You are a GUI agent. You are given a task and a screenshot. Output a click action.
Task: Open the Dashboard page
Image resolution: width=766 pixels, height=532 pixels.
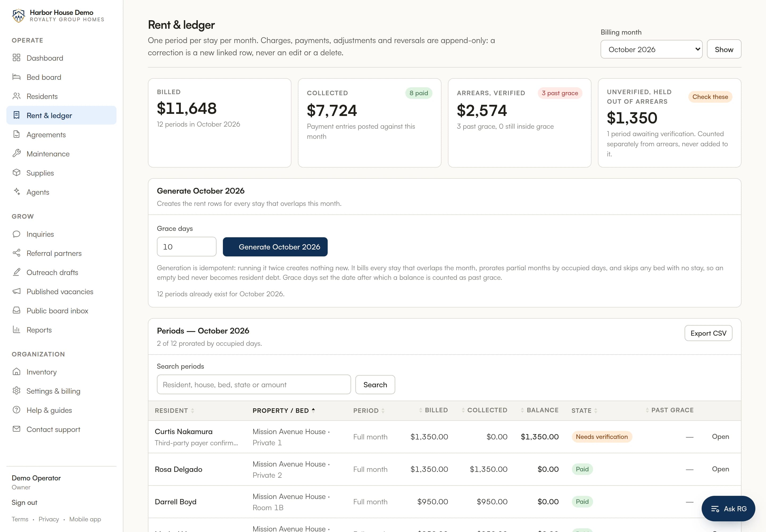click(x=61, y=58)
